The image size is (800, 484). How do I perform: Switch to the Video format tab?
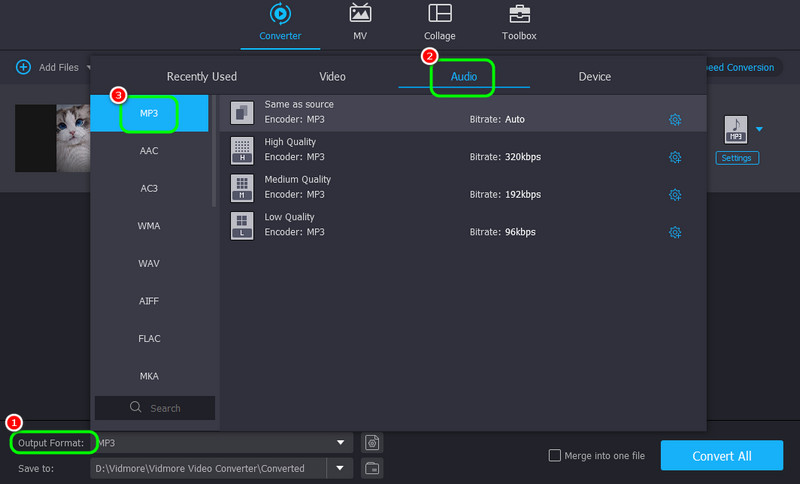point(332,77)
